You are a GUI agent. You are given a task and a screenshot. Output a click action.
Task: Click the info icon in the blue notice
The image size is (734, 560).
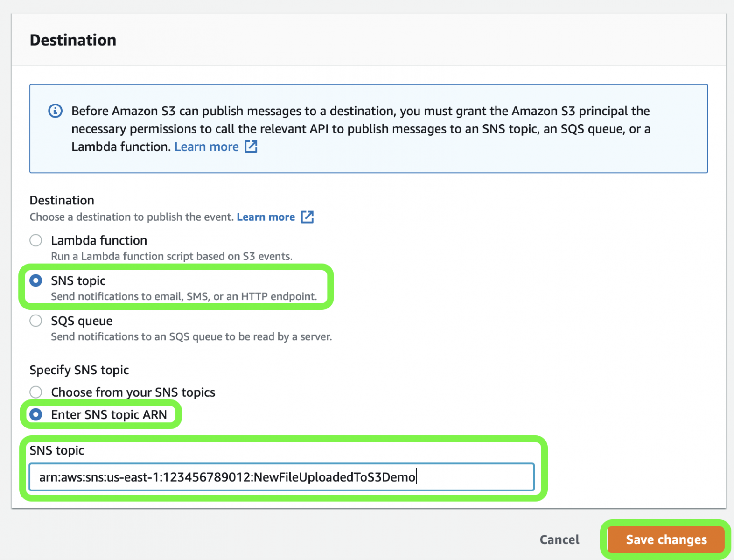coord(56,111)
